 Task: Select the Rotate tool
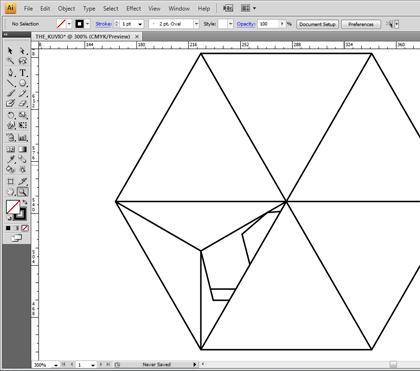coord(10,115)
